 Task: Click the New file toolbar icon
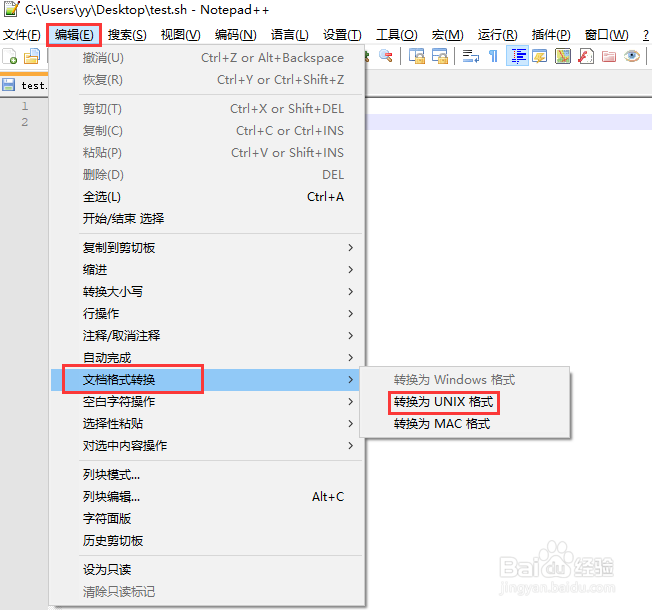pos(10,56)
